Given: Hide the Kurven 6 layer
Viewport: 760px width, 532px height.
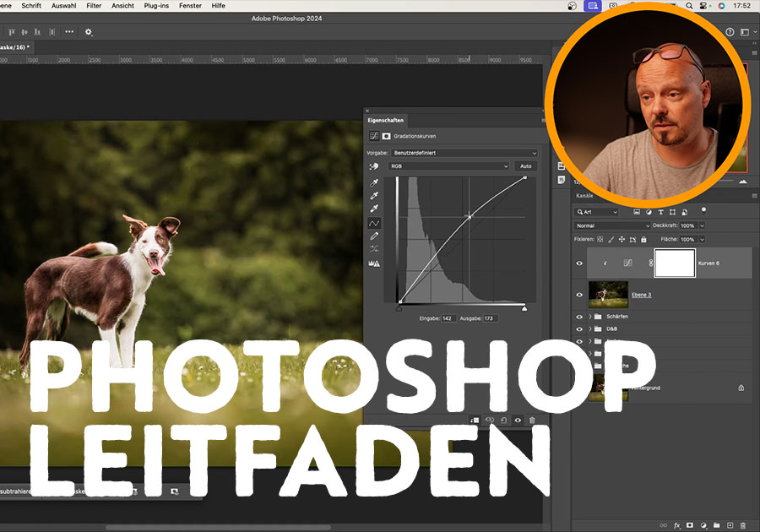Looking at the screenshot, I should point(579,263).
